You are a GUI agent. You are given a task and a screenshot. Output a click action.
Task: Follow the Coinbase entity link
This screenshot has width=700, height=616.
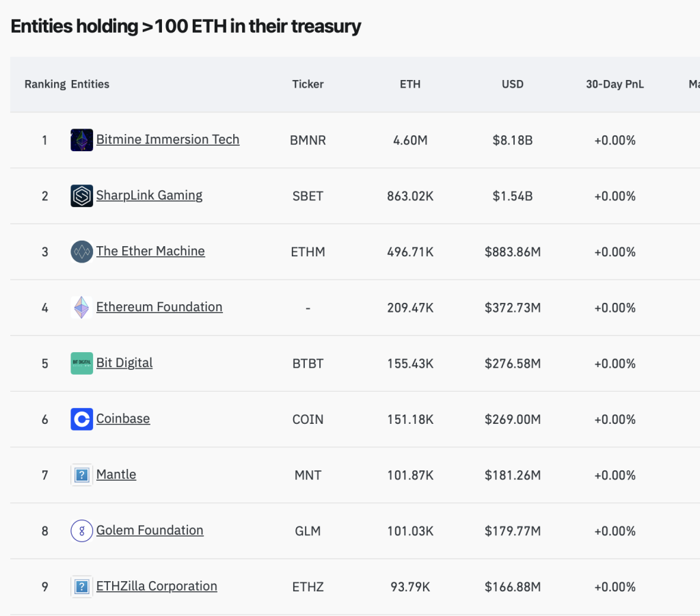coord(123,418)
